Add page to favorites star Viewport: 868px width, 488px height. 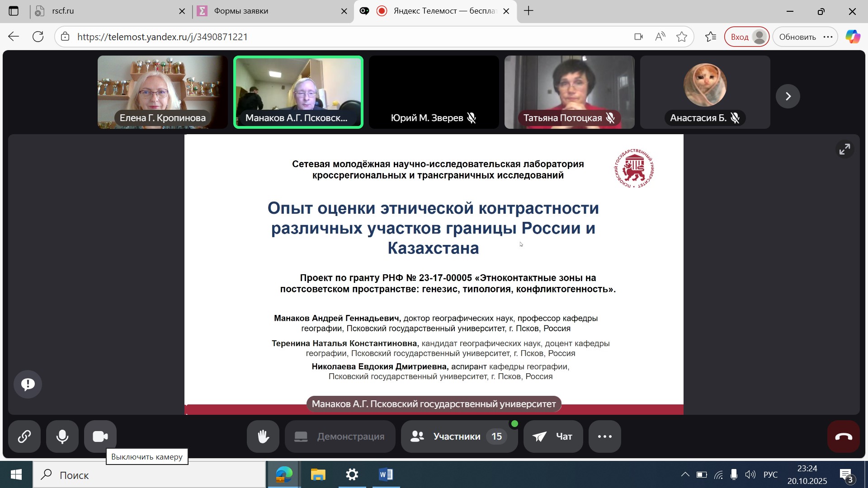(x=682, y=37)
